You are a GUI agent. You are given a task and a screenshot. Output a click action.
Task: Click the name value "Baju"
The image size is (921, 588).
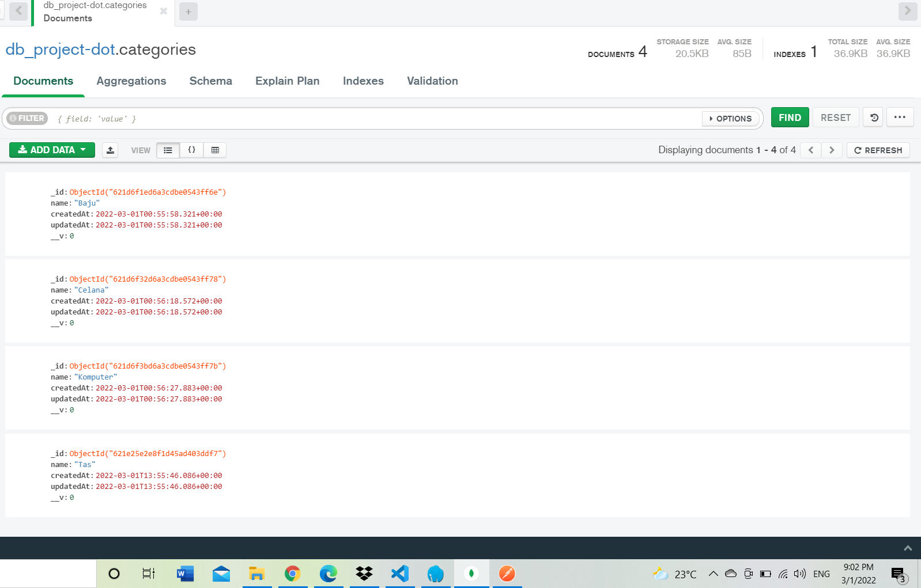[x=87, y=203]
